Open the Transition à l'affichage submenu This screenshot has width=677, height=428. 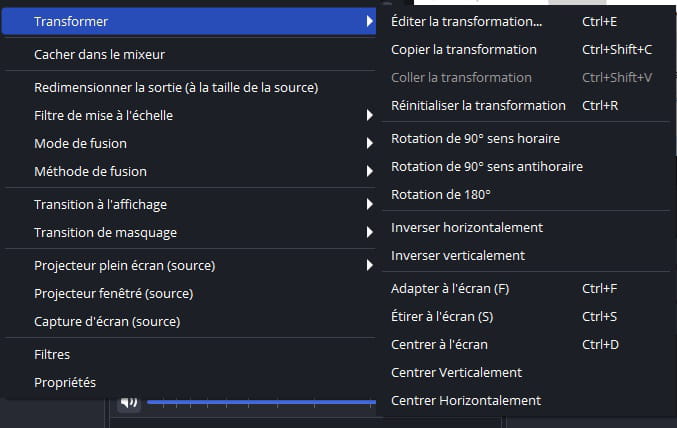point(190,204)
